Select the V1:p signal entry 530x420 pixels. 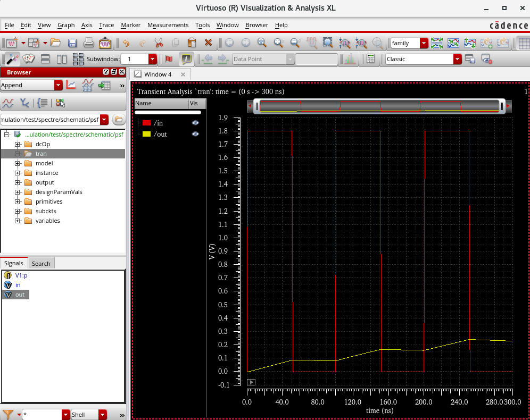pyautogui.click(x=21, y=275)
